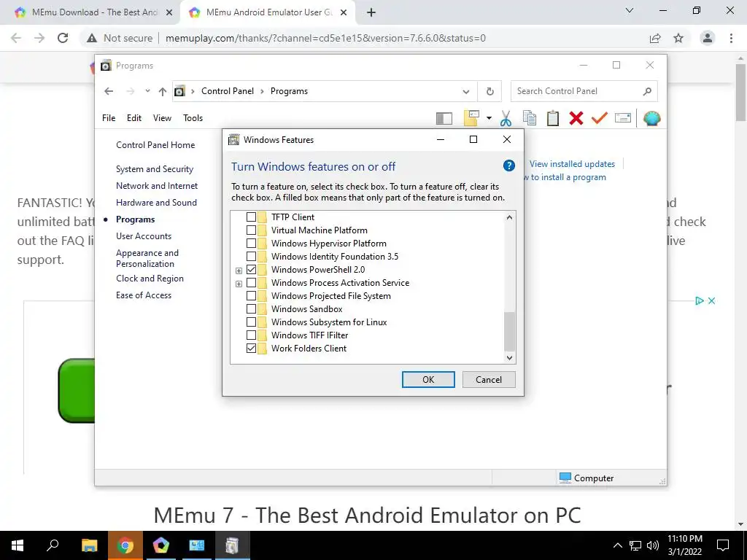
Task: Open a new Chrome tab
Action: pyautogui.click(x=371, y=12)
